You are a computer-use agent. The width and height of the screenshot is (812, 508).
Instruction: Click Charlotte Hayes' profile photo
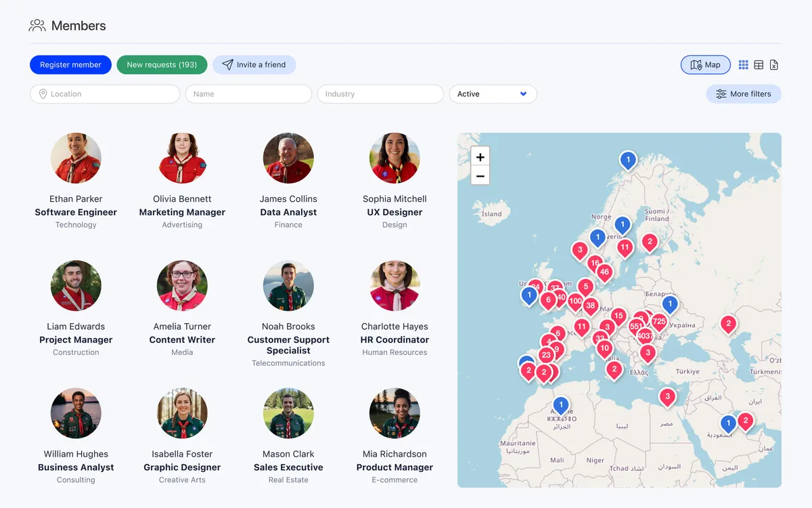point(394,285)
